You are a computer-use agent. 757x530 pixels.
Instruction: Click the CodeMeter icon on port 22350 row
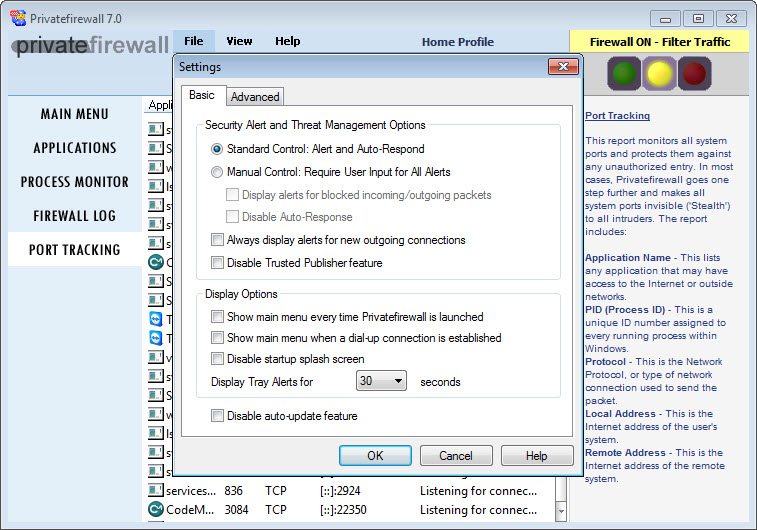click(155, 510)
